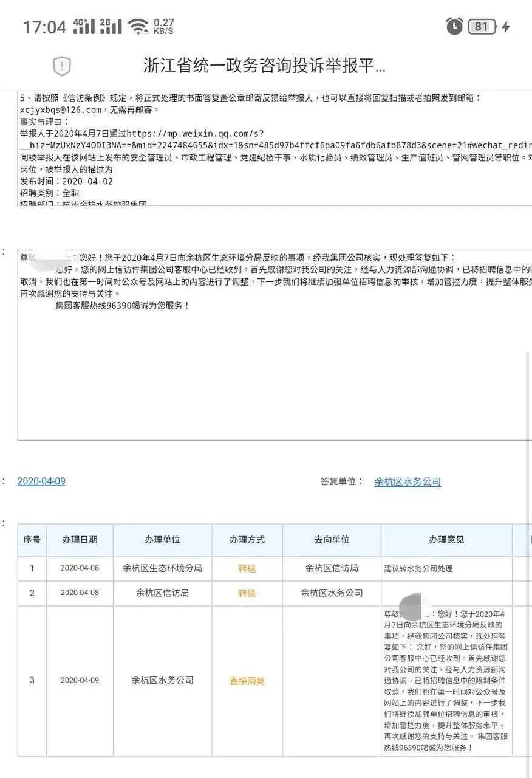Click the xcjyxbqs@126.com email address
Viewport: 532px width, 778px height.
pos(60,110)
